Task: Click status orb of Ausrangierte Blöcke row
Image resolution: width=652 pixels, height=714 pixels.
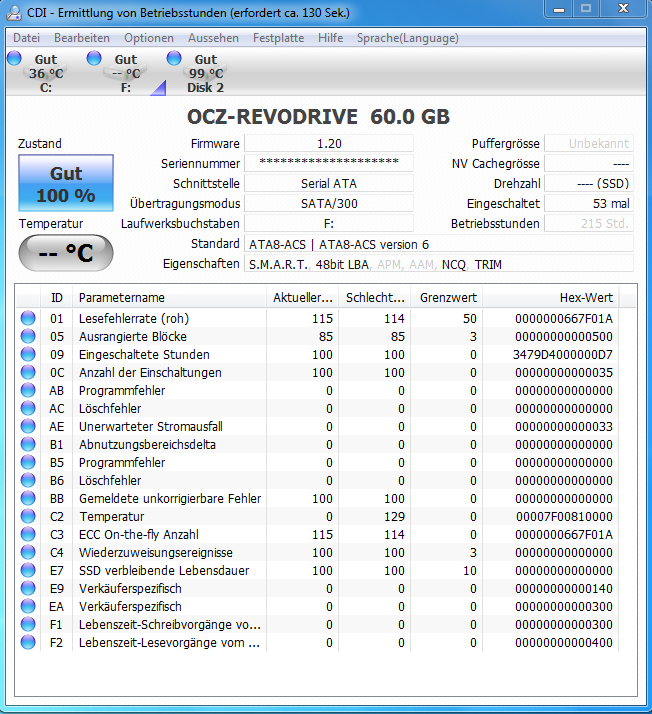Action: click(28, 336)
